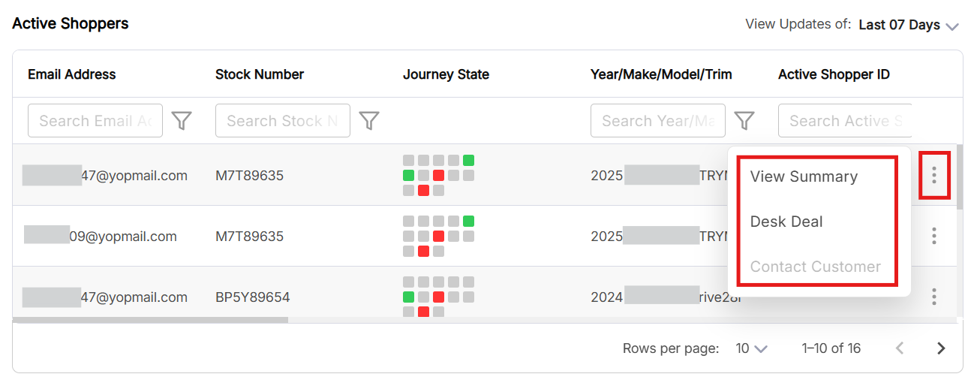Viewport: 980px width, 392px height.
Task: Click the previous page arrow
Action: 900,348
